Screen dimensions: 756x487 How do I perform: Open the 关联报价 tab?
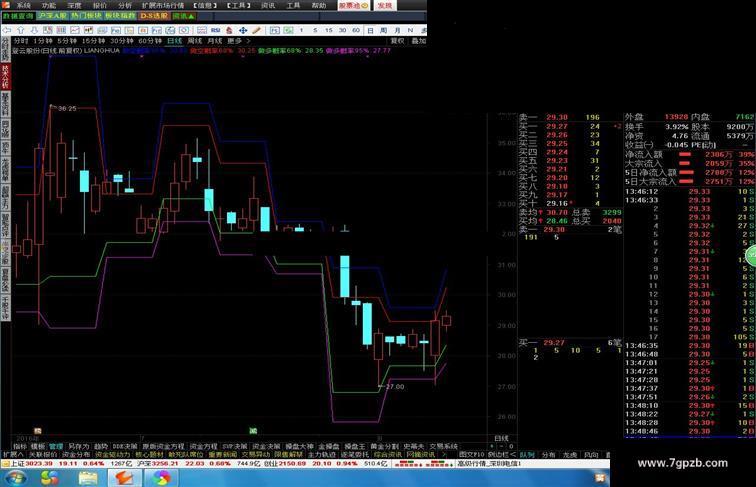43,455
